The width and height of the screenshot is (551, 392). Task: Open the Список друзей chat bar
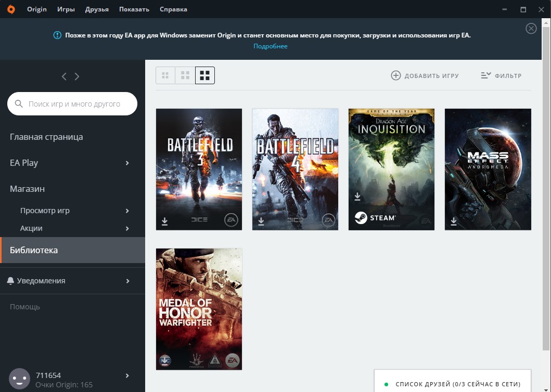[453, 381]
